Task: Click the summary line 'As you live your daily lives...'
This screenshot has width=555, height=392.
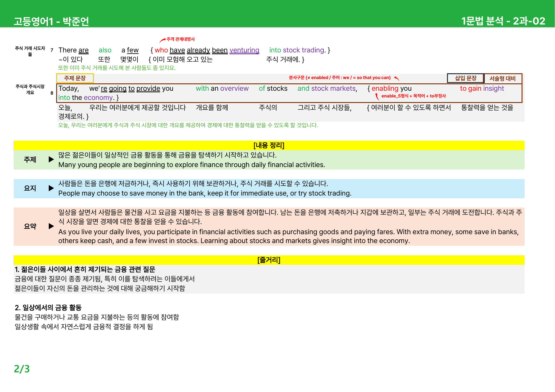Action: (288, 236)
